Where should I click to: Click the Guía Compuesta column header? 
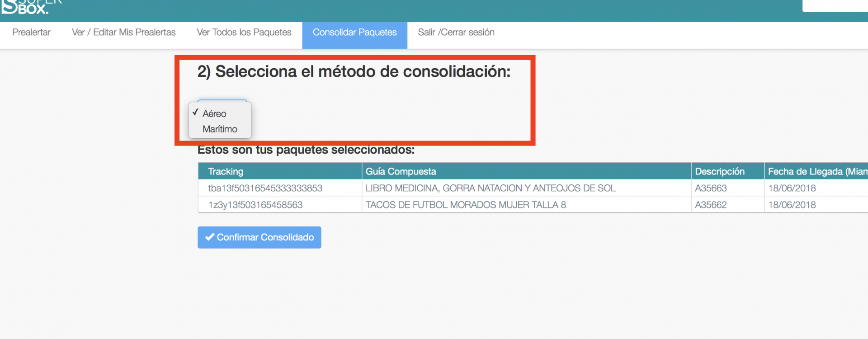tap(401, 172)
